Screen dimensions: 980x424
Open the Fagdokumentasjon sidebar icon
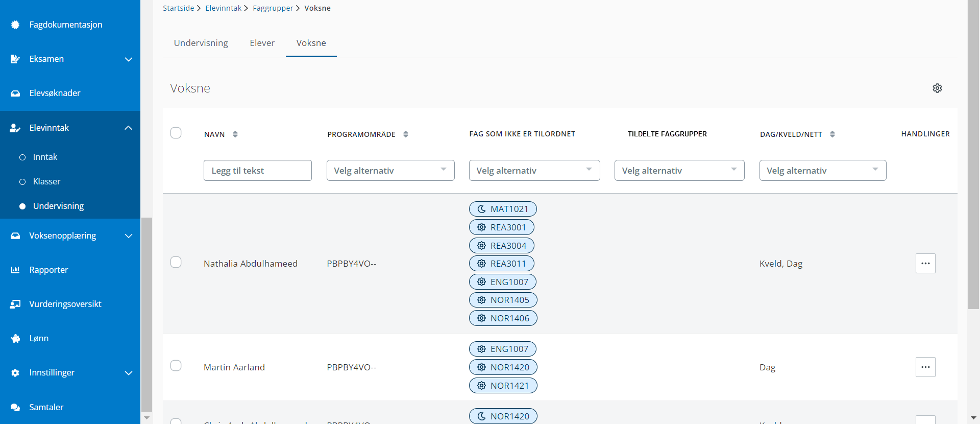point(15,25)
